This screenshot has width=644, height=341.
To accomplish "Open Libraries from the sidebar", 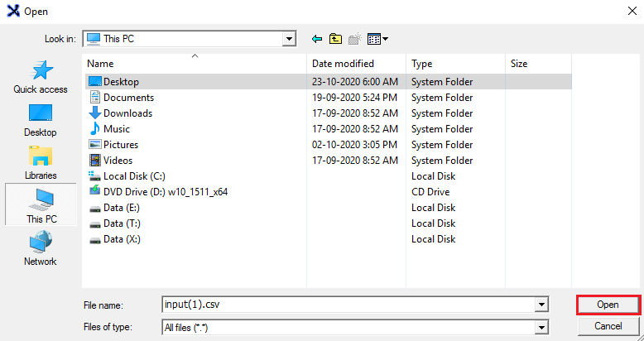I will (x=41, y=164).
